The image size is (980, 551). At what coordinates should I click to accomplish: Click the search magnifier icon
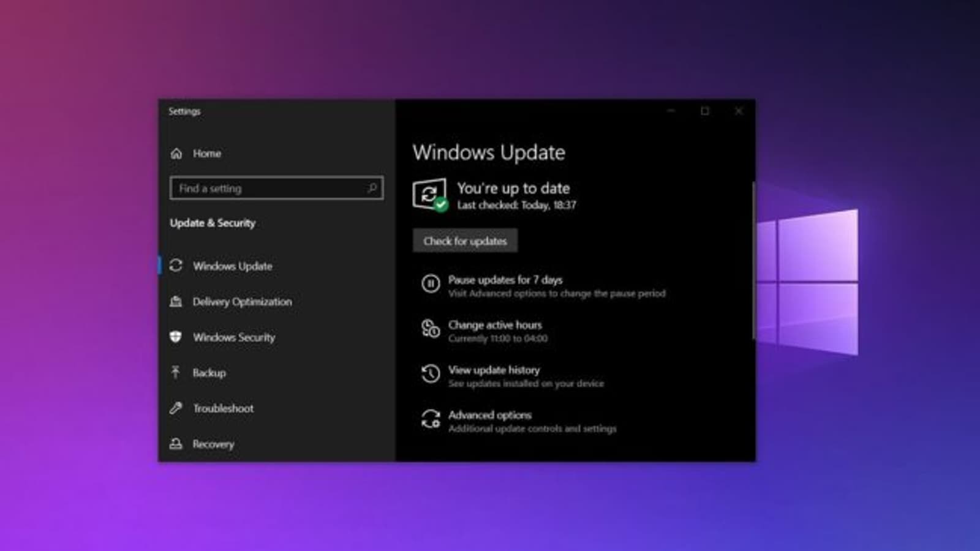371,188
